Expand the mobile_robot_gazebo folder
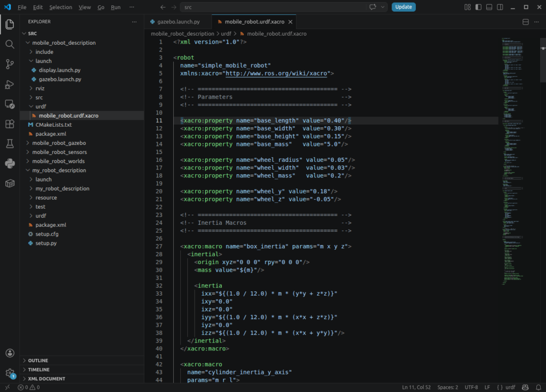Screen dimensions: 546x392 coord(82,143)
